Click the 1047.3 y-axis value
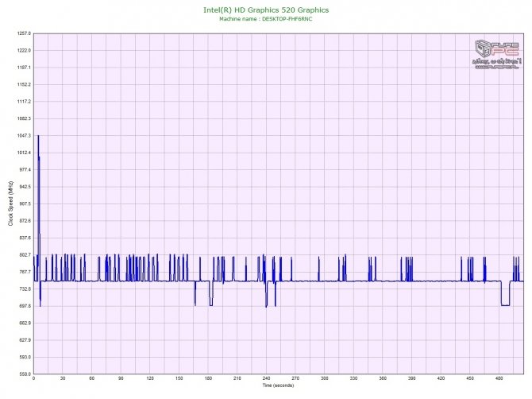532x399 pixels. click(24, 136)
